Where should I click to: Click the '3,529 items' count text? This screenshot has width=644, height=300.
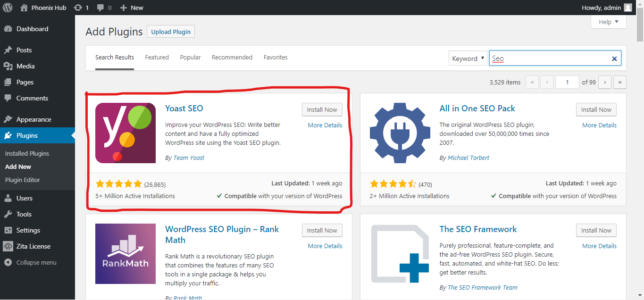click(505, 82)
